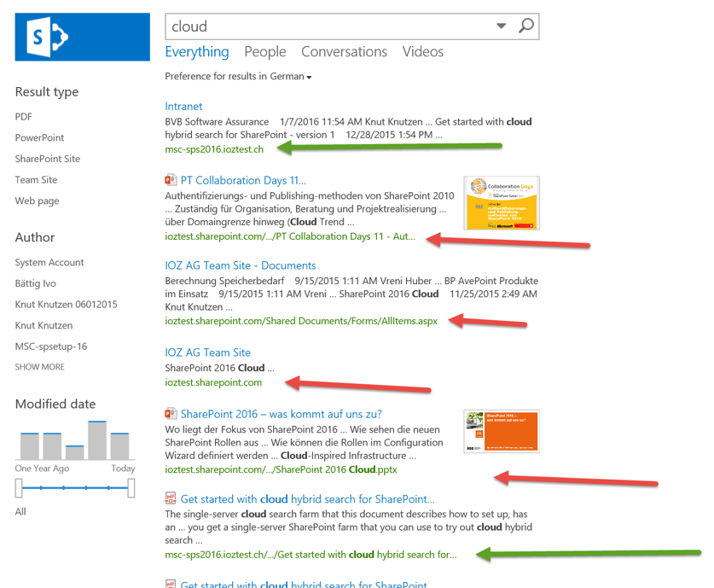
Task: Click the magnifier search icon
Action: (526, 26)
